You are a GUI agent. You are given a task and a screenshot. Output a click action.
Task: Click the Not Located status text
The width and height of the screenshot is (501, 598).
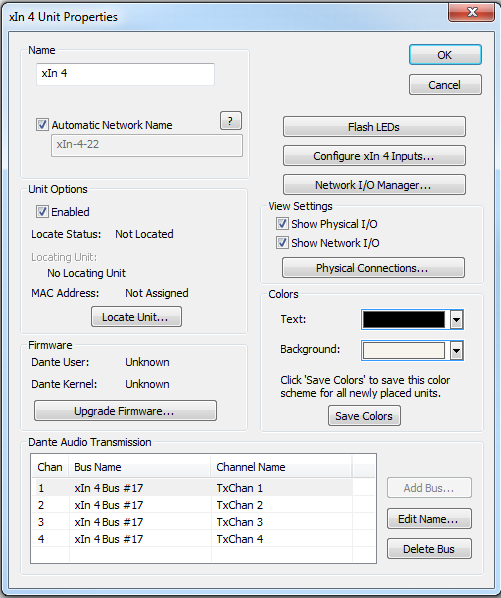145,234
